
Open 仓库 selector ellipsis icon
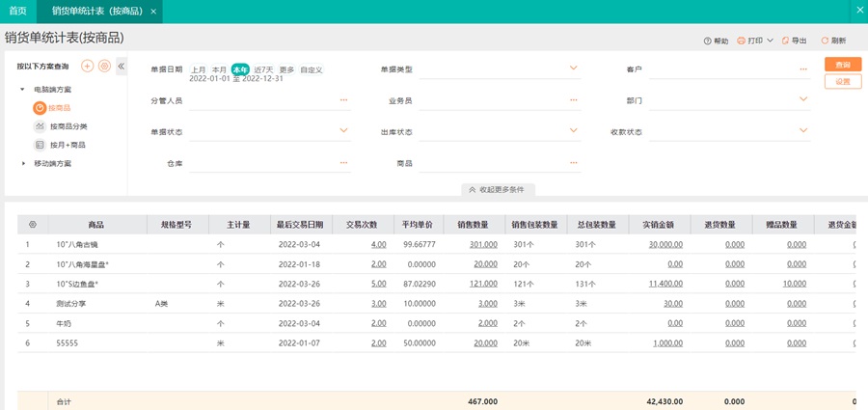coord(343,162)
